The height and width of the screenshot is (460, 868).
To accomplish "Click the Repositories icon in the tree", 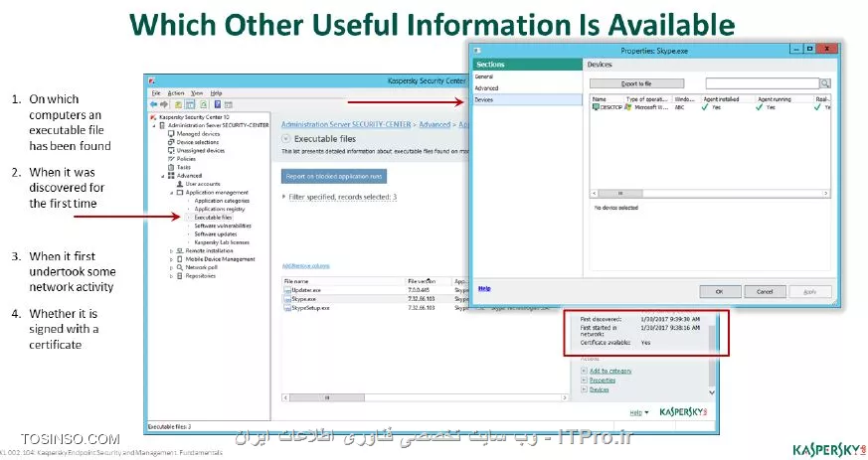I will tap(180, 275).
